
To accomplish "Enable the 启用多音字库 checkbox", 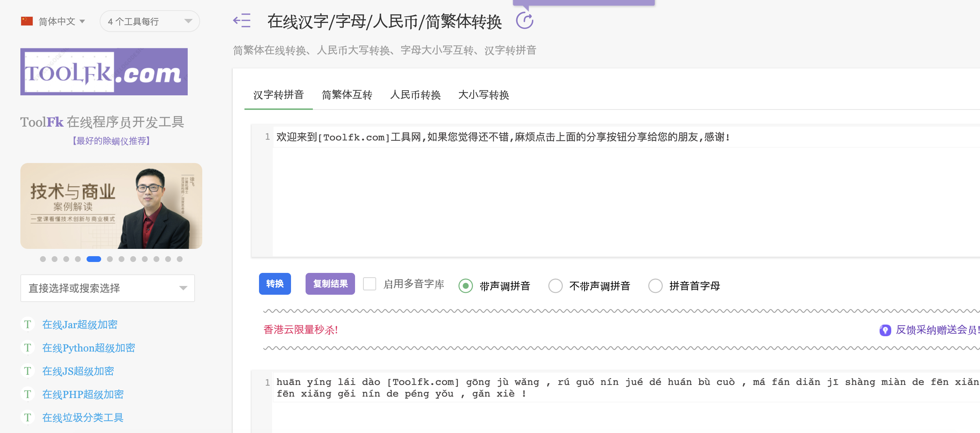I will tap(369, 284).
